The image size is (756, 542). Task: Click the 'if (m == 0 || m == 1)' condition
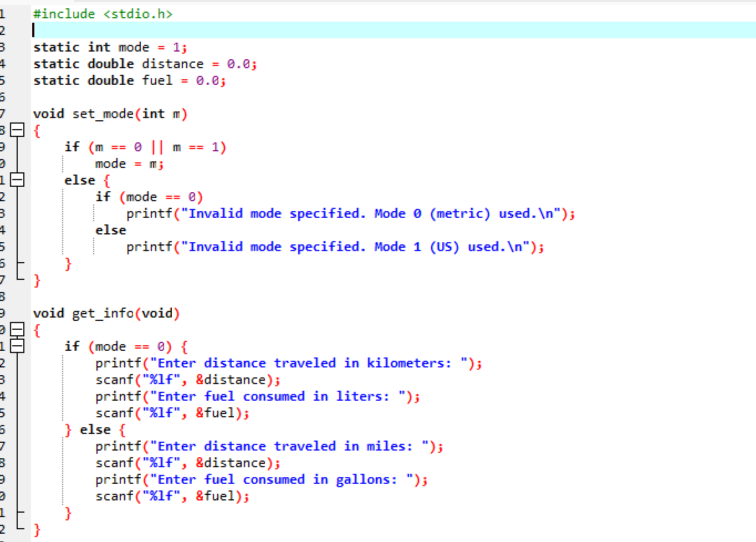tap(145, 147)
